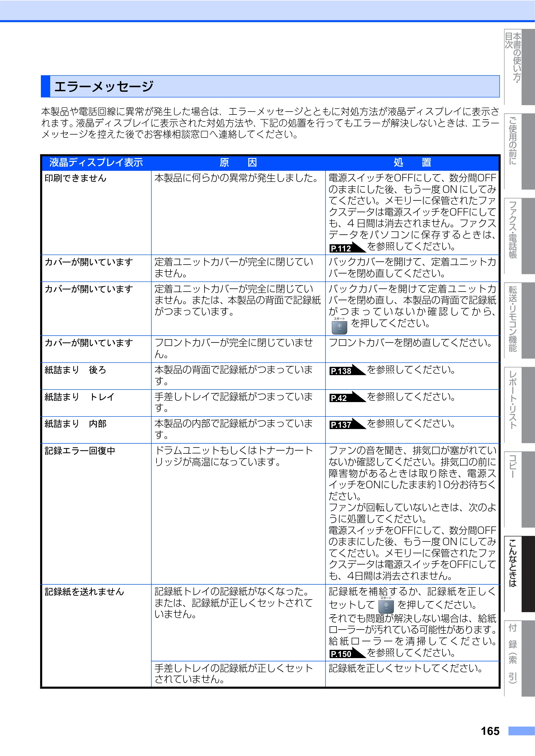Image resolution: width=535 pixels, height=756 pixels.
Task: Select the 紙詰まり 後ろ table cell
Action: pyautogui.click(x=97, y=376)
